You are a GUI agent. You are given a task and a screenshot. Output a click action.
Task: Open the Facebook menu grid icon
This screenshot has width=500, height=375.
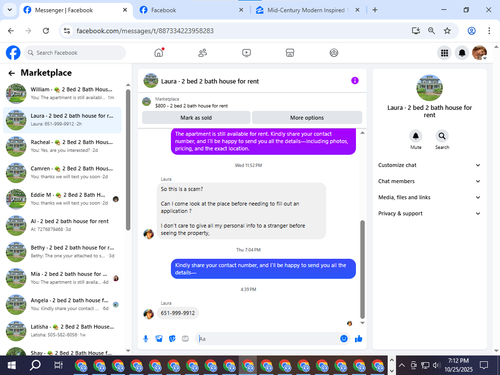click(444, 53)
